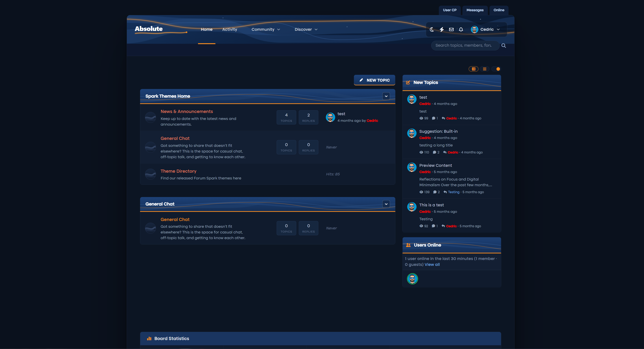Image resolution: width=644 pixels, height=349 pixels.
Task: Open the lightning bolt quick-actions icon
Action: click(x=442, y=29)
